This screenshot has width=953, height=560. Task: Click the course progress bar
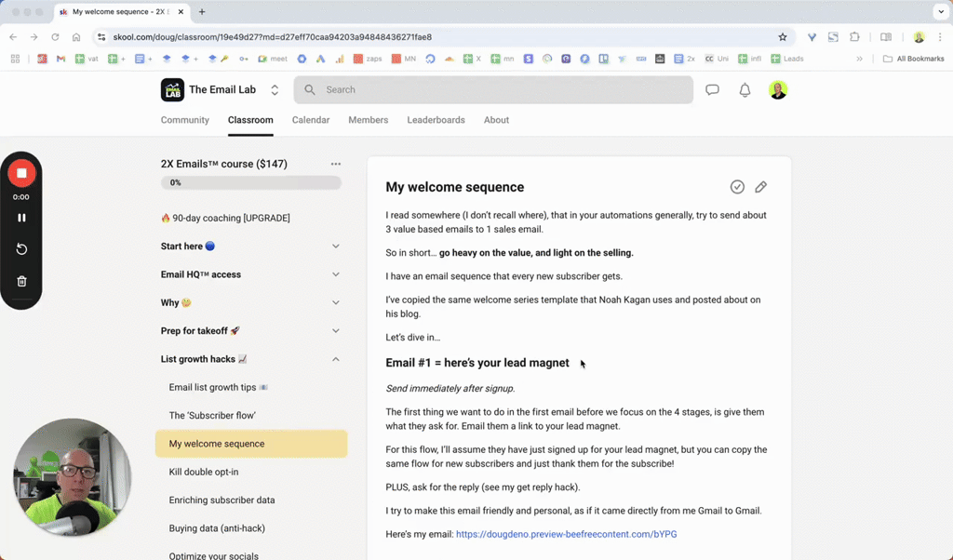click(250, 183)
